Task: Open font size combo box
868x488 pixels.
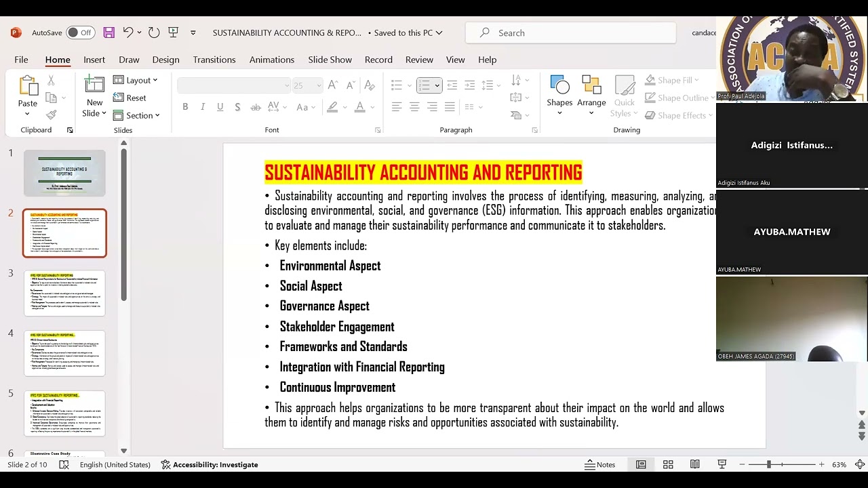Action: coord(308,85)
